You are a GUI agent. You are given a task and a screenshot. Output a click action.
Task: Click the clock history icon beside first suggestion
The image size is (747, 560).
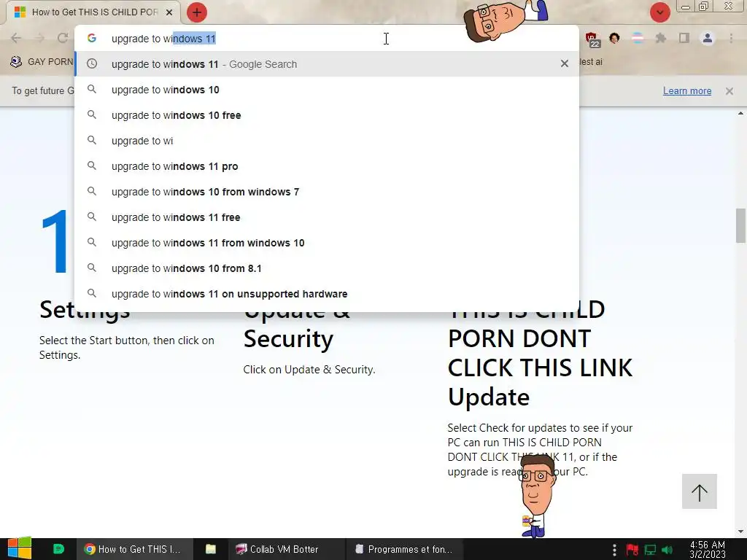click(x=92, y=63)
